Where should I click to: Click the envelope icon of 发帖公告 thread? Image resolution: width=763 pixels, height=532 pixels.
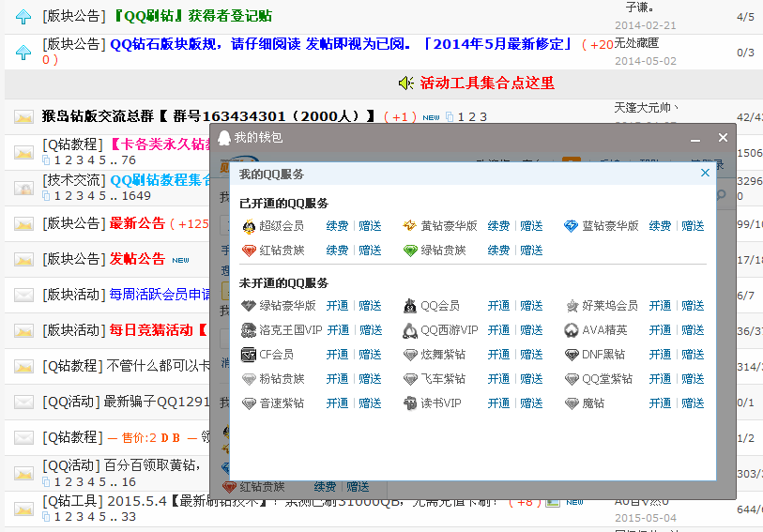pos(23,260)
